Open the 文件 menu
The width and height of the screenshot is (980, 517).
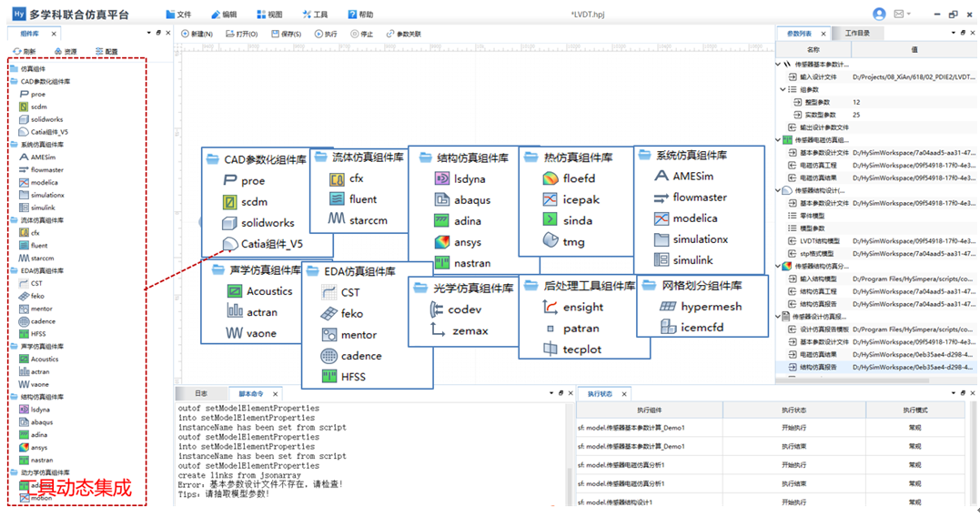pos(178,15)
